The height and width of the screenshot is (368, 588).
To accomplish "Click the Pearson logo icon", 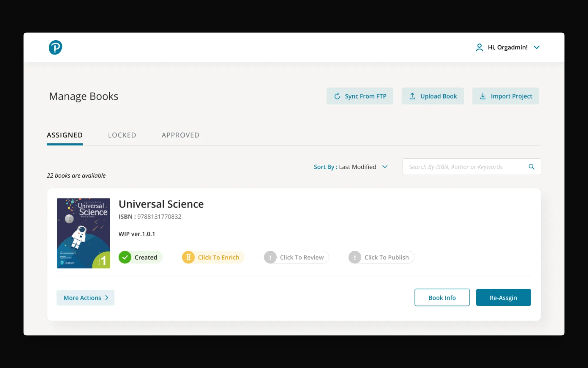I will click(x=55, y=47).
